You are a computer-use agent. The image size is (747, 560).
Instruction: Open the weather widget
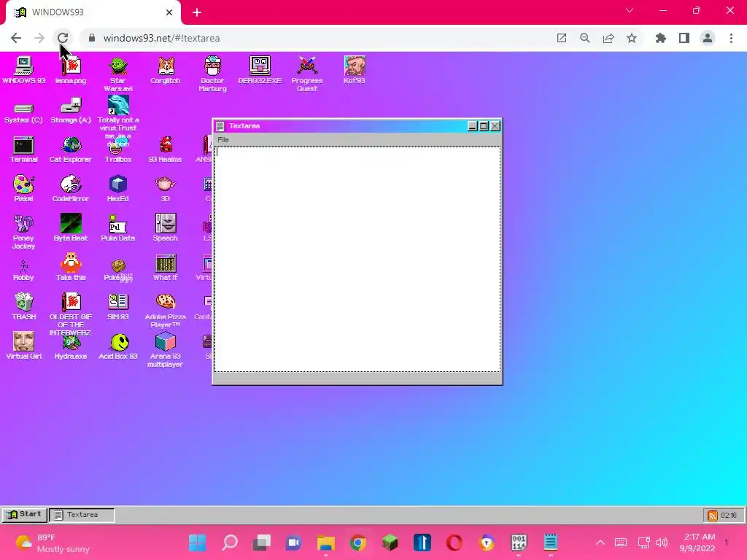tap(53, 542)
